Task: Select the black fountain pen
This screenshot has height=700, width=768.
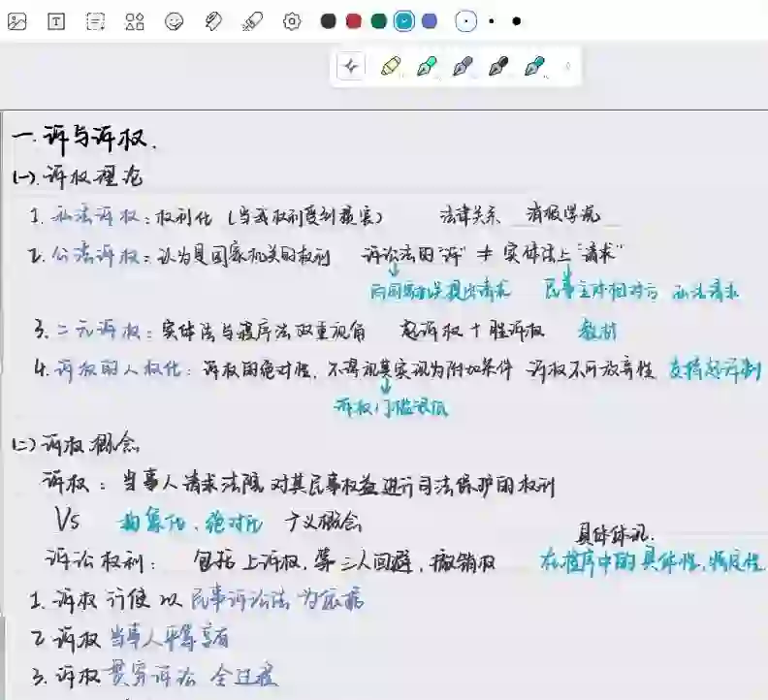Action: tap(498, 66)
